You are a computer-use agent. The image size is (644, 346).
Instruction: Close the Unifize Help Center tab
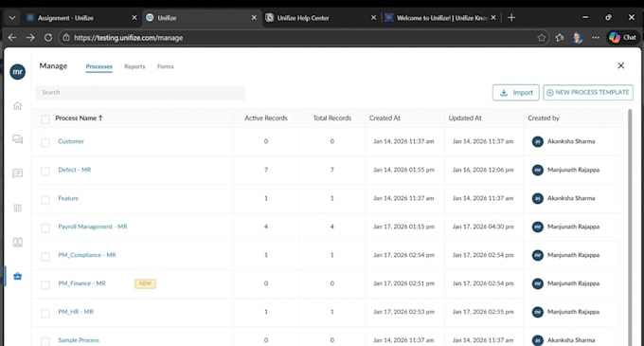(x=373, y=18)
